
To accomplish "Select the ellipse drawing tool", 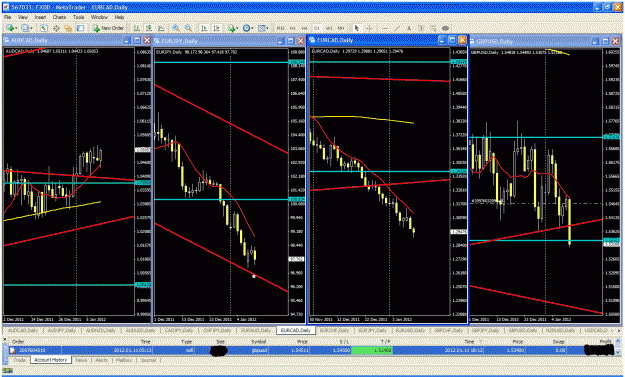I will tap(445, 28).
